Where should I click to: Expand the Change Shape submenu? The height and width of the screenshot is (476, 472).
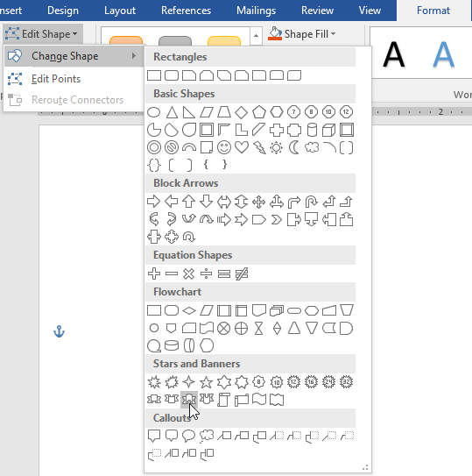74,56
